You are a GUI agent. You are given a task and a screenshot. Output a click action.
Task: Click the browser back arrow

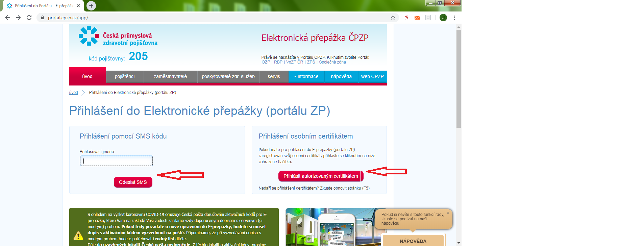7,18
